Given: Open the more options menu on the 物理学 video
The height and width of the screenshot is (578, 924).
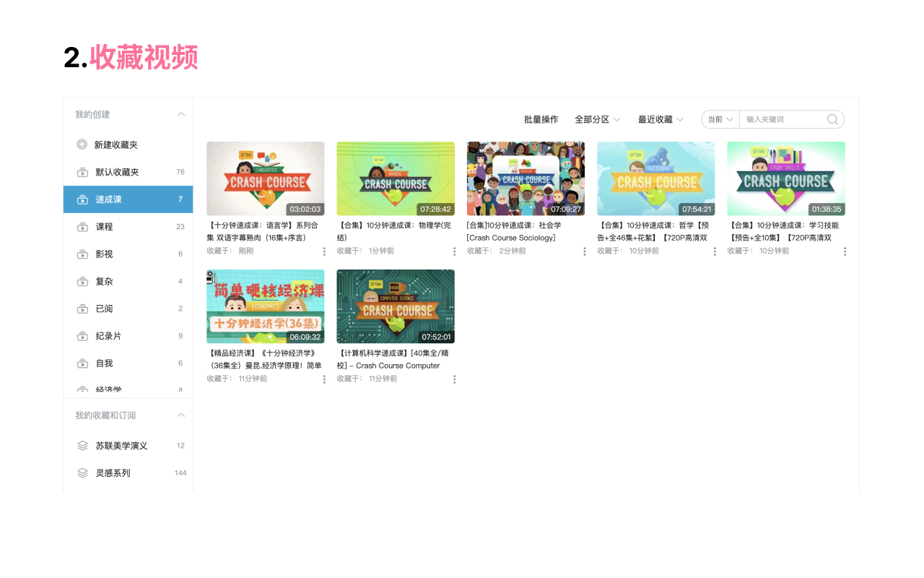Looking at the screenshot, I should (x=454, y=251).
